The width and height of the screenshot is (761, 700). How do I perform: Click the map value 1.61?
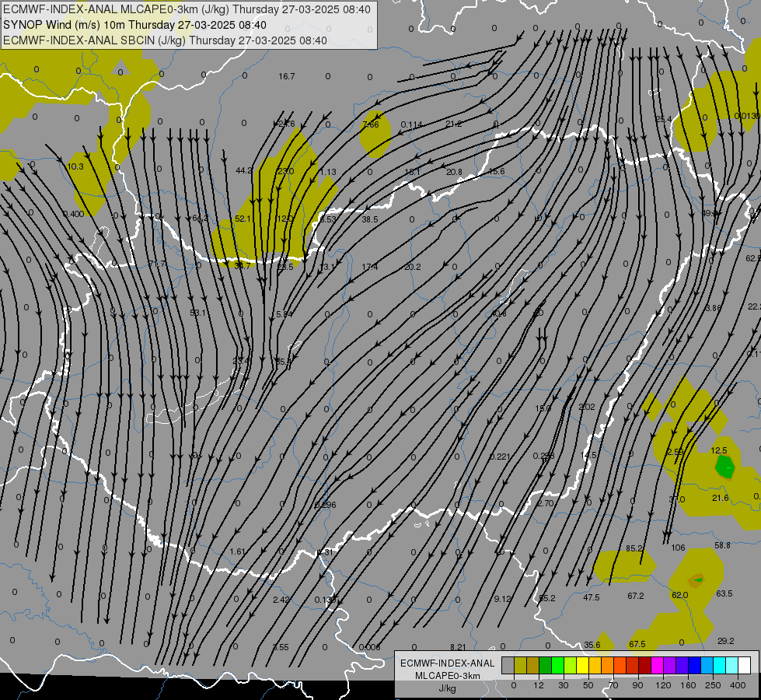coord(237,552)
